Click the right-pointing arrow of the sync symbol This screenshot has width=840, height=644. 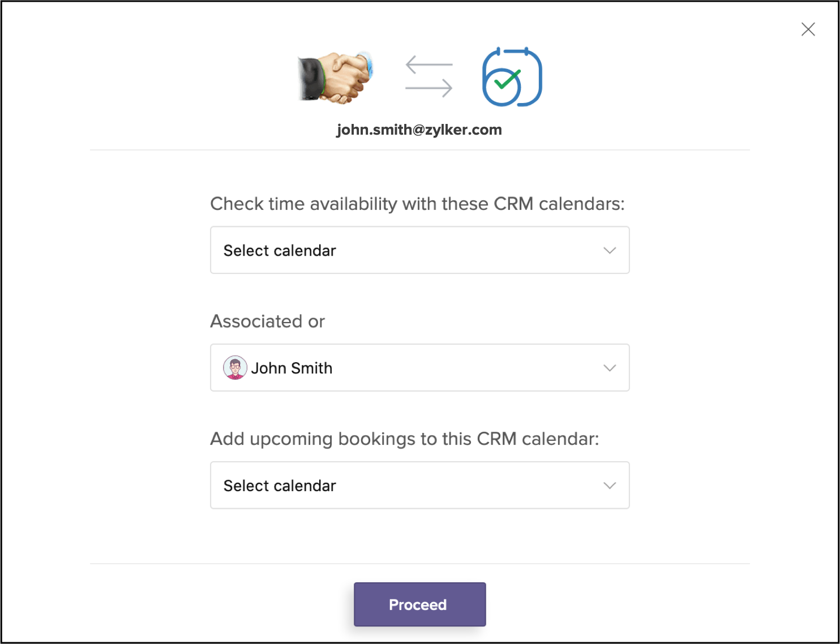429,88
